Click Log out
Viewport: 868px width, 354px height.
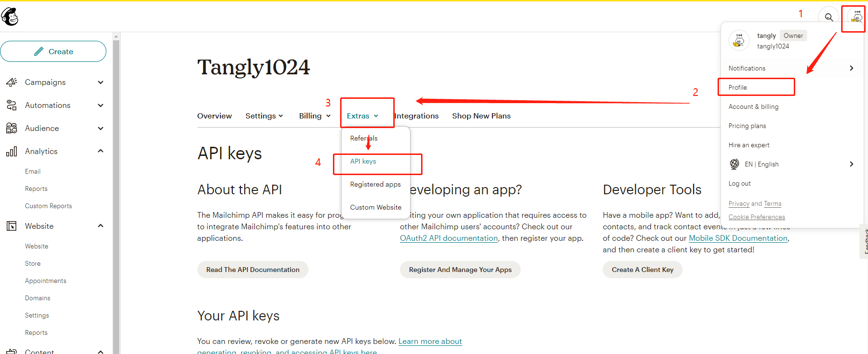[740, 183]
